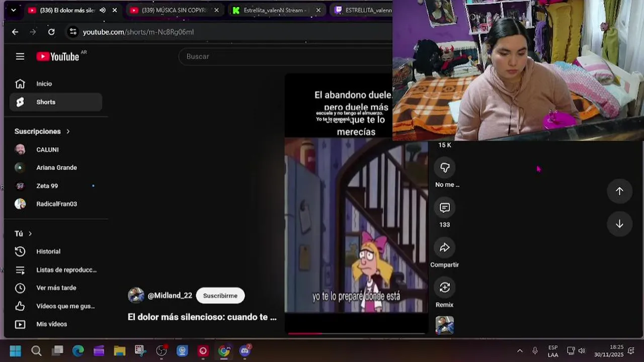644x362 pixels.
Task: Click the Remix icon
Action: [445, 288]
